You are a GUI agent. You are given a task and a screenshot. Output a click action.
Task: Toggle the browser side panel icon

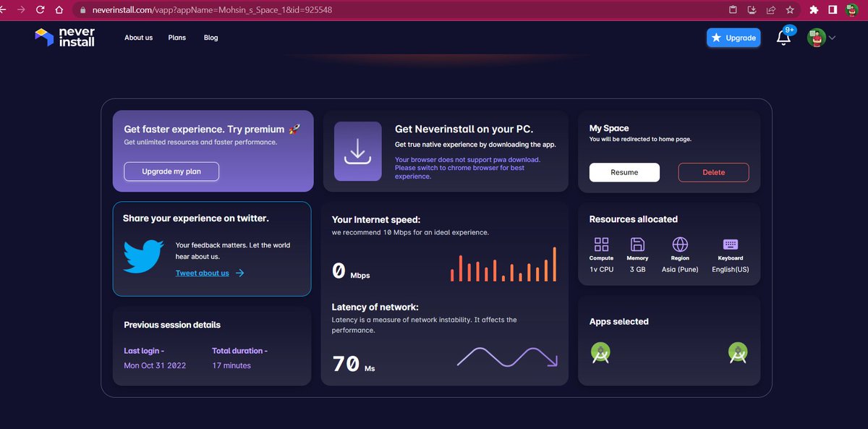tap(833, 10)
